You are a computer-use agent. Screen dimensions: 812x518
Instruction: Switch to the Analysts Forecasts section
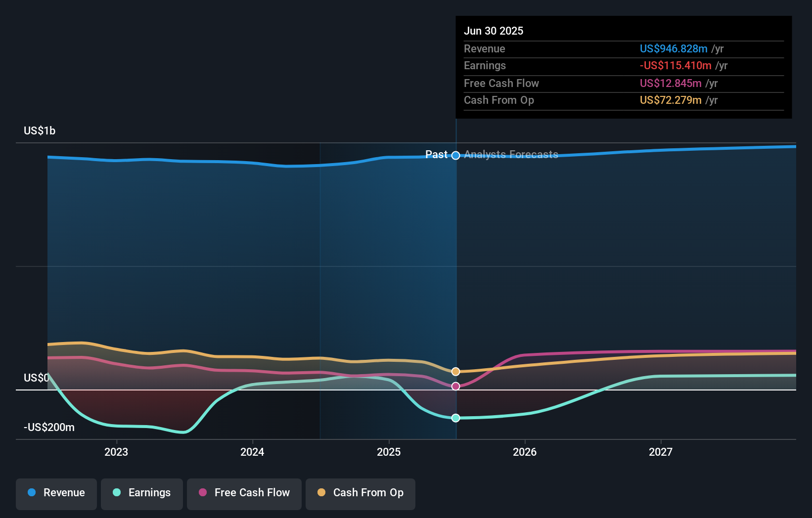click(x=511, y=155)
